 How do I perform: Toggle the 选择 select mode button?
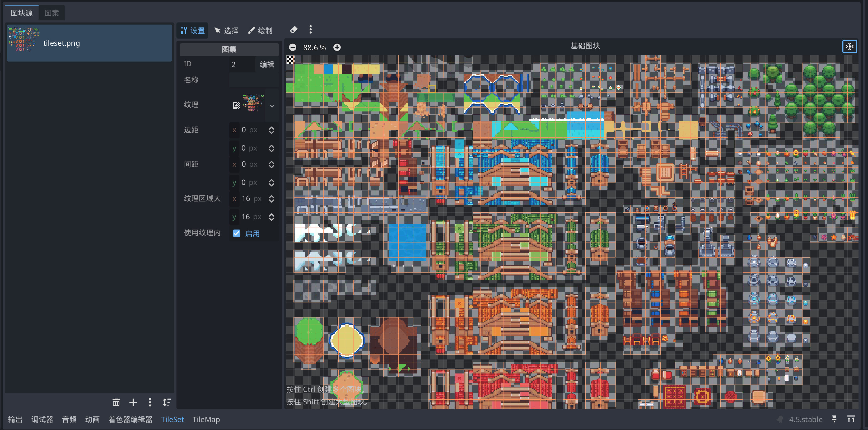(x=226, y=31)
